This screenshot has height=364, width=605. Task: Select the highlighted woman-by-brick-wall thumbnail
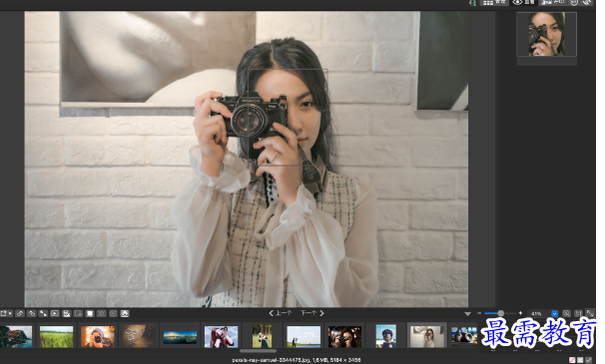(426, 335)
